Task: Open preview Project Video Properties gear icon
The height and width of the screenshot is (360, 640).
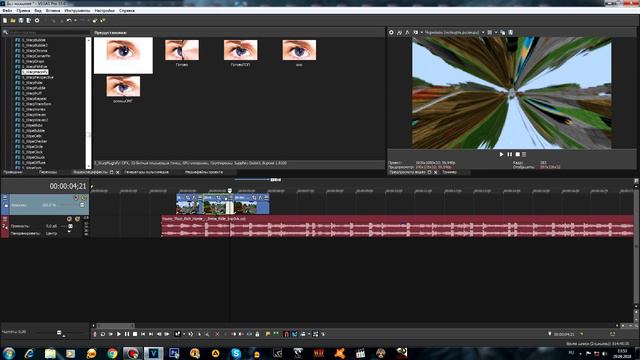Action: (391, 32)
